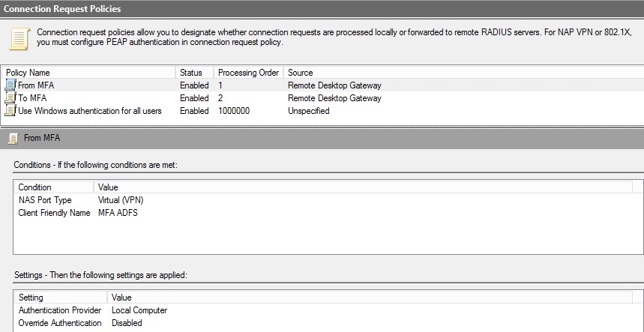Click the Enabled status of From MFA

pos(194,85)
